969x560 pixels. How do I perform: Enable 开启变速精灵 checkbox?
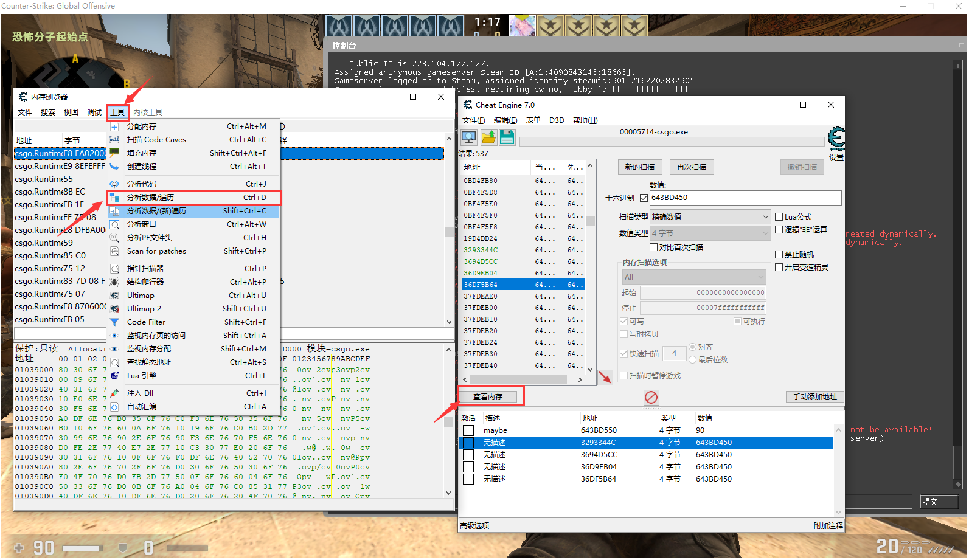(x=779, y=268)
